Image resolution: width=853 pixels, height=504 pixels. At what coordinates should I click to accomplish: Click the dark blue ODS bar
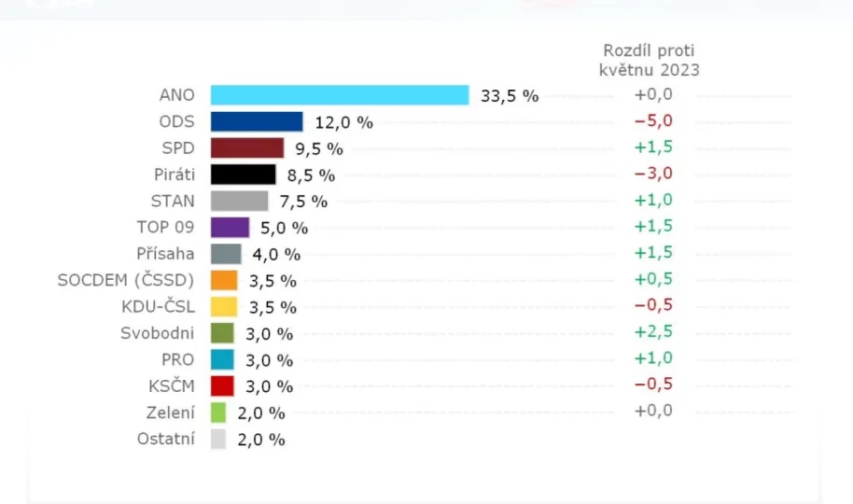click(257, 121)
